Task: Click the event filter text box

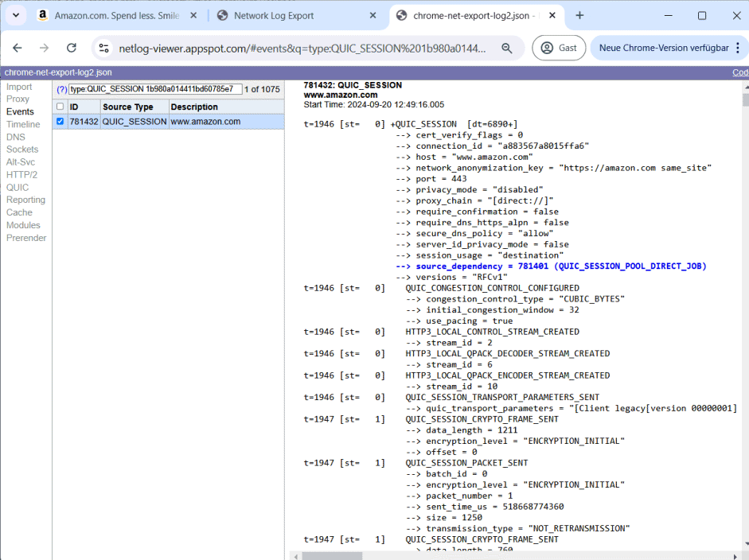Action: click(x=155, y=89)
